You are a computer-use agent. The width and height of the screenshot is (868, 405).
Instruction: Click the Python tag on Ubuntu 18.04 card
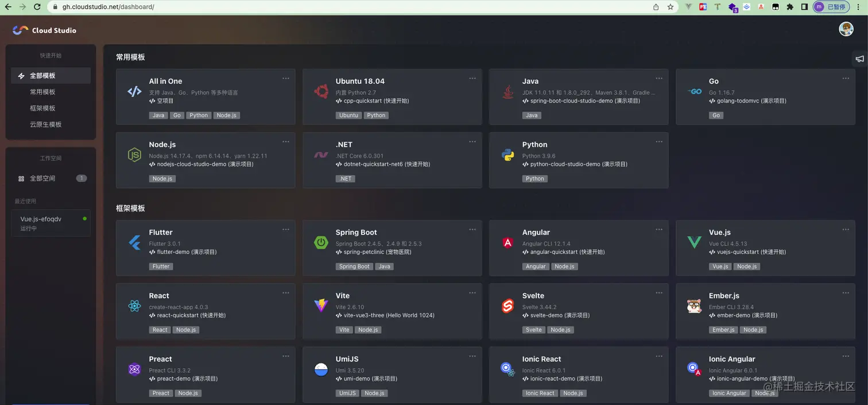pos(376,115)
